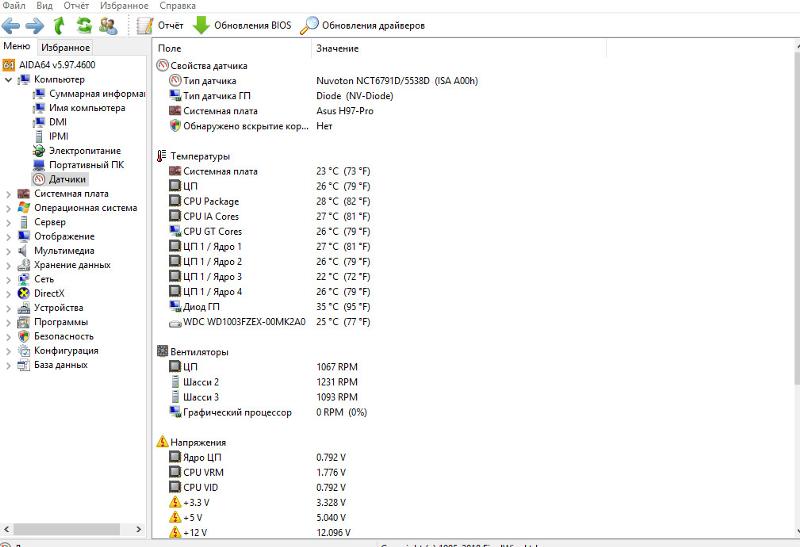Click the Forward navigation arrow in toolbar
The image size is (800, 547).
pos(34,25)
